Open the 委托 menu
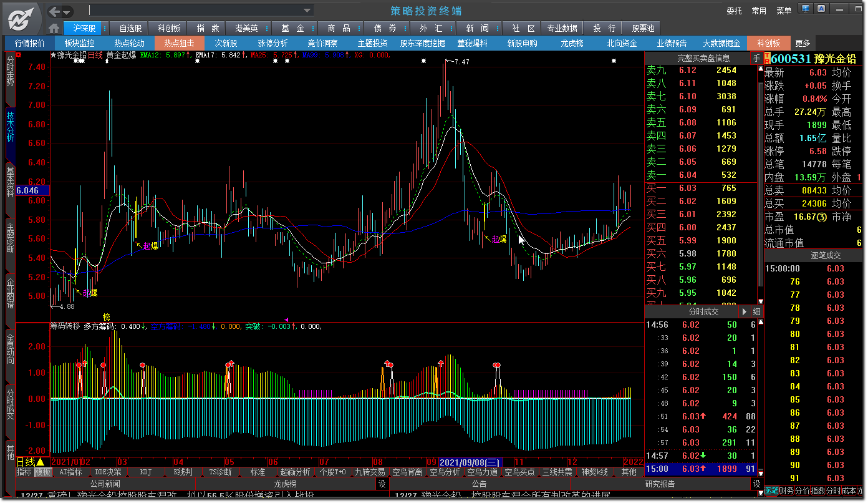 click(734, 11)
